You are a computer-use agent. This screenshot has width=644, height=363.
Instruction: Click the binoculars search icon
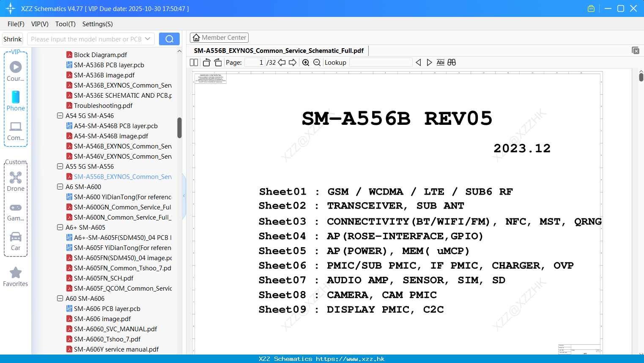pos(452,63)
